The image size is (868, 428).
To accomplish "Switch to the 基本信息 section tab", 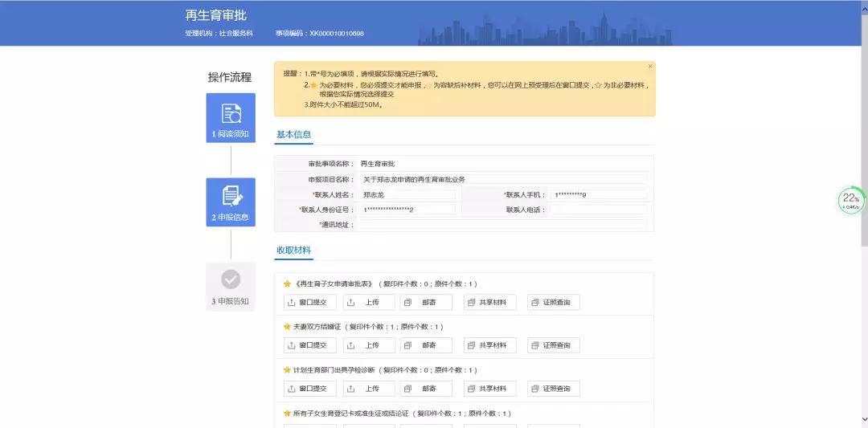I will (293, 135).
